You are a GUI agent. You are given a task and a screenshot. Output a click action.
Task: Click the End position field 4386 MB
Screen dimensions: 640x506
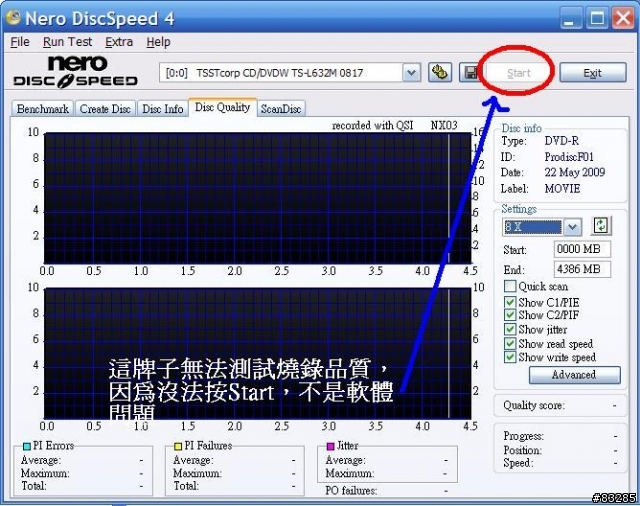pyautogui.click(x=582, y=269)
